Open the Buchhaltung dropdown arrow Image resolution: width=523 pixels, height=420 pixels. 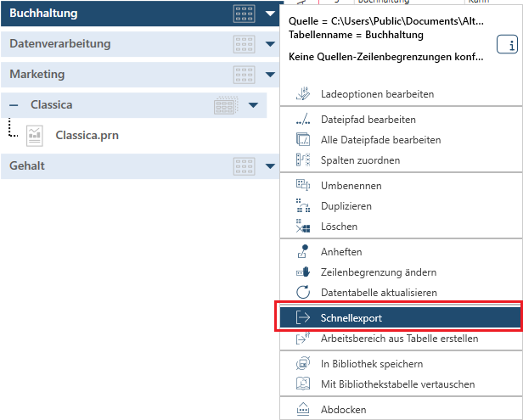(x=270, y=14)
